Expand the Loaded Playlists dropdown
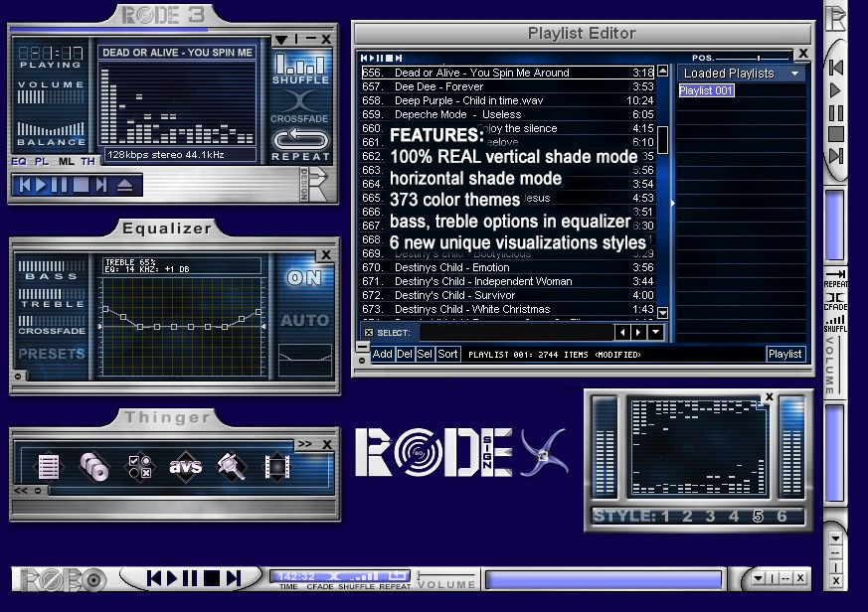This screenshot has height=612, width=868. click(794, 74)
